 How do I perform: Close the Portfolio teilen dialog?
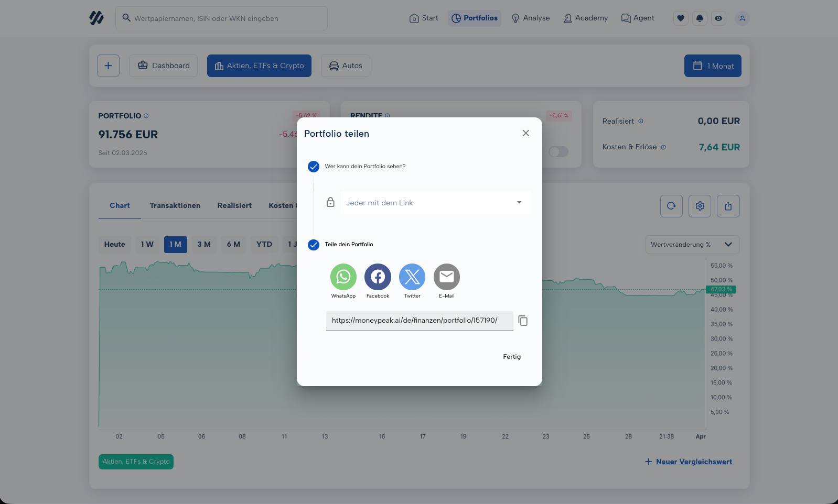click(526, 133)
